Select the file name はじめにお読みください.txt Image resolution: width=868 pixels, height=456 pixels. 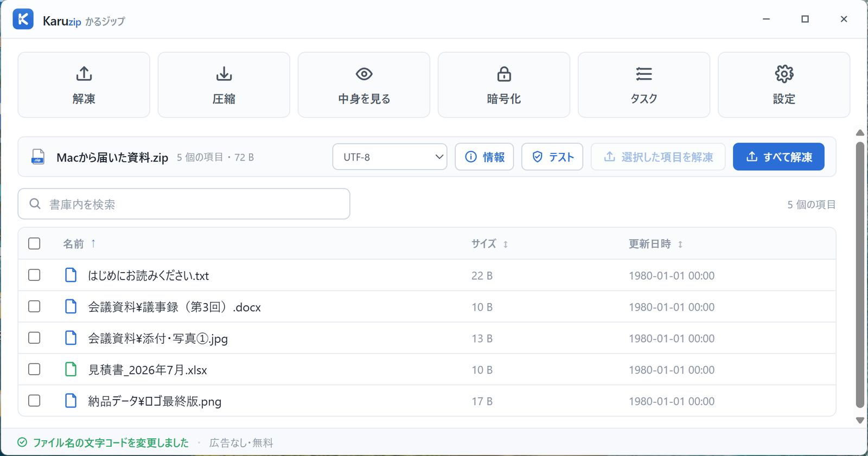149,275
